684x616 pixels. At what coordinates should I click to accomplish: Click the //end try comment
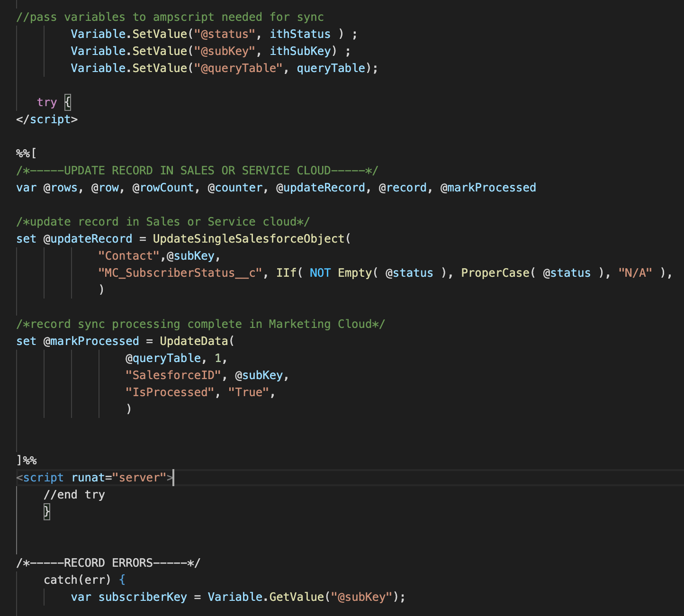click(x=74, y=495)
